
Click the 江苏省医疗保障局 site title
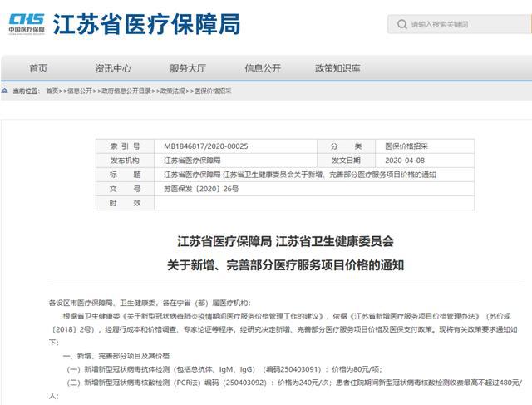(x=146, y=24)
